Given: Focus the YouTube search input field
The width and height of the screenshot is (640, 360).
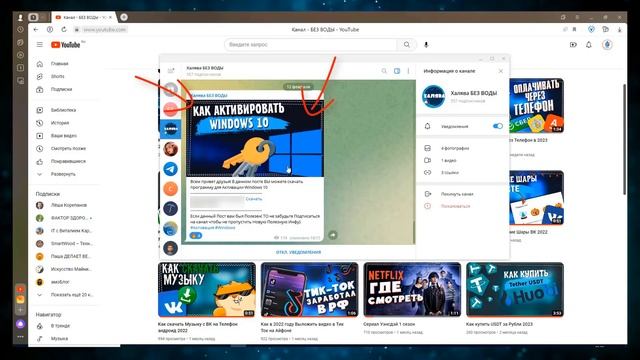Looking at the screenshot, I should pyautogui.click(x=311, y=44).
